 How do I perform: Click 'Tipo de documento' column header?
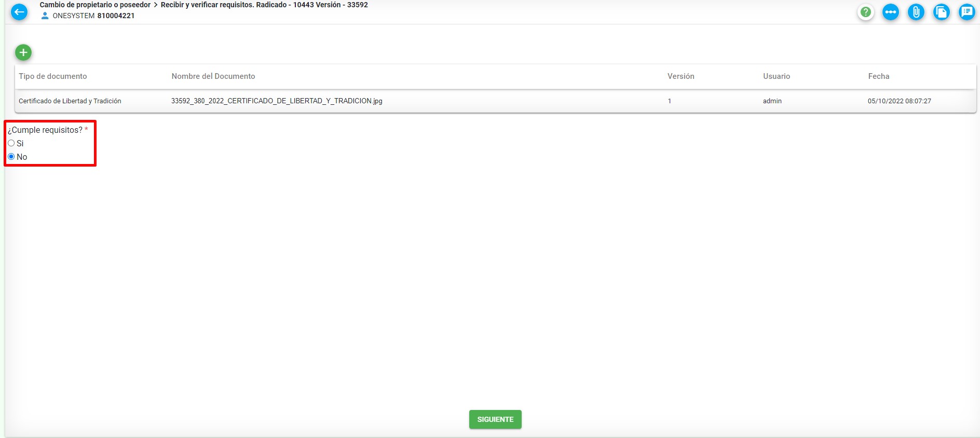click(x=53, y=76)
